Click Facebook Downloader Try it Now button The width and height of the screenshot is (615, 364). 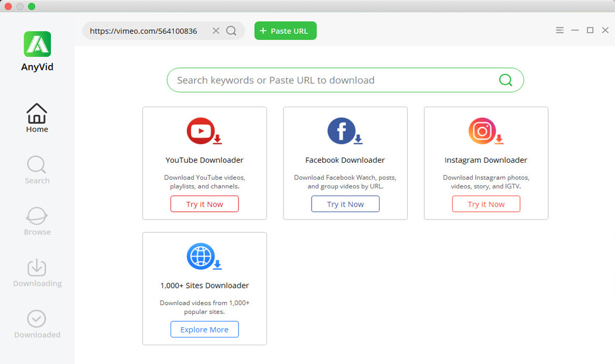click(345, 204)
